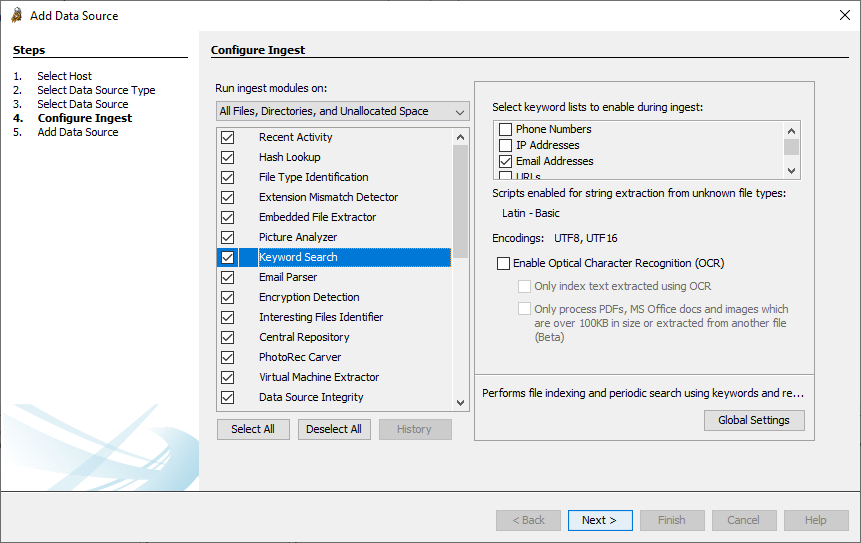
Task: Toggle File Type Identification checkbox
Action: click(x=227, y=177)
